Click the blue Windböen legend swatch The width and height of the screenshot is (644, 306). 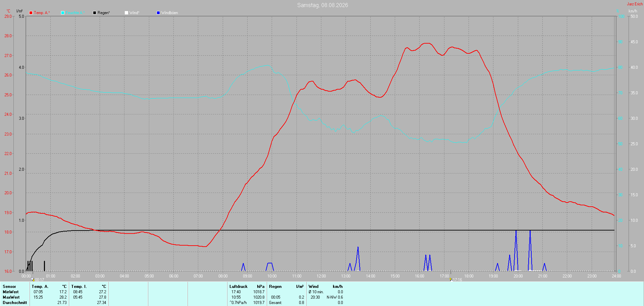(x=158, y=13)
